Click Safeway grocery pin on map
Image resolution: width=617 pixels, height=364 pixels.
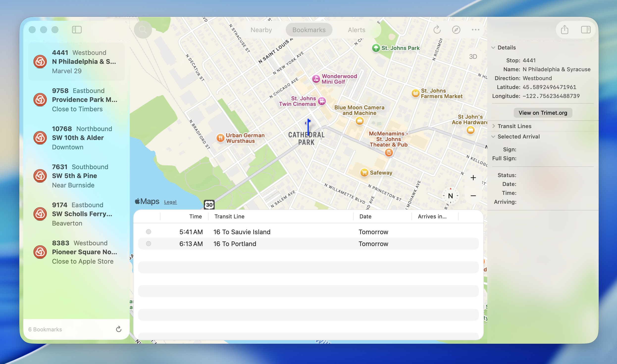(364, 172)
